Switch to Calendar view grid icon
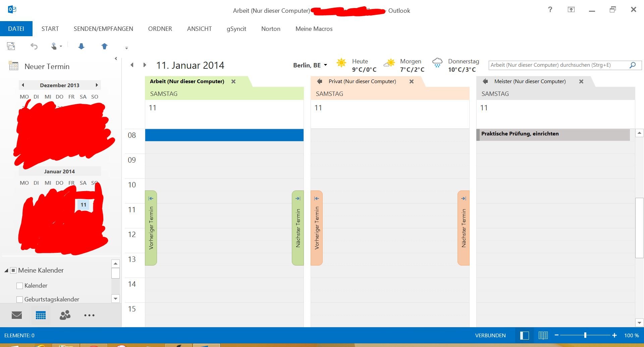Screen dimensions: 644x347 [41, 315]
